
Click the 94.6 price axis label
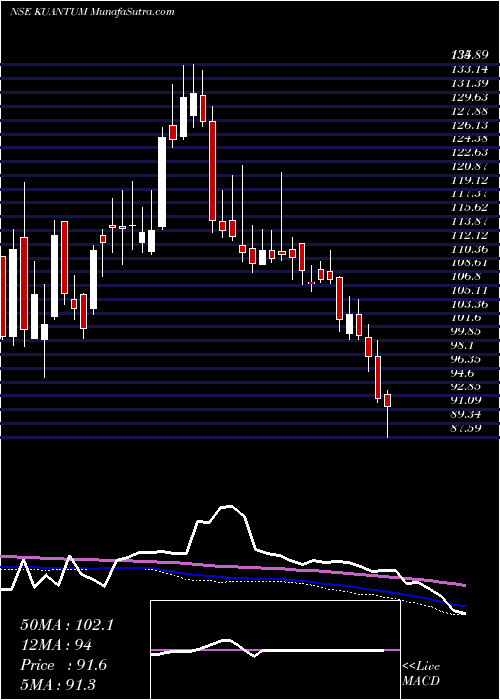(x=463, y=373)
